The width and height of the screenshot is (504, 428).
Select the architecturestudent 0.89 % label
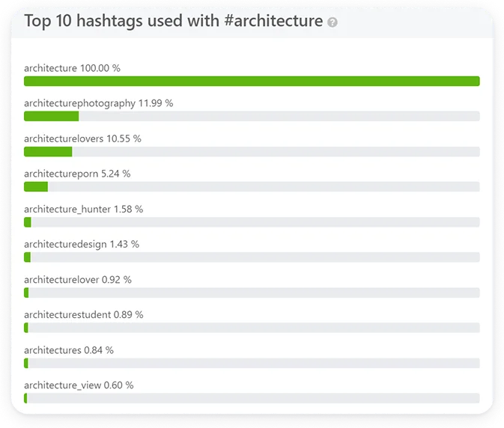pos(83,314)
